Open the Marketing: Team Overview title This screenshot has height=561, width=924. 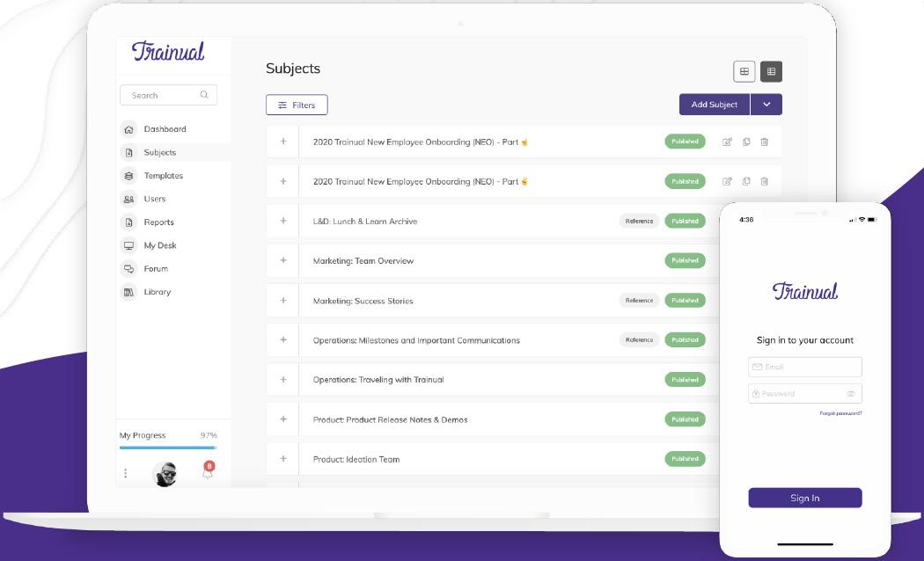[363, 261]
